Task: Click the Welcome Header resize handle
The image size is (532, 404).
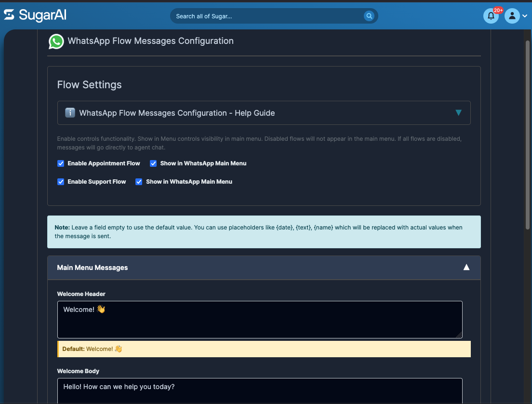Action: 459,335
